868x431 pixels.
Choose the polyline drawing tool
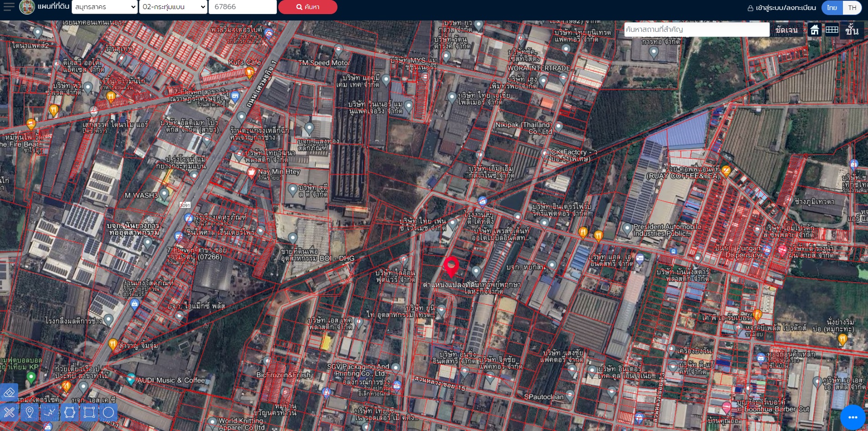(x=50, y=412)
